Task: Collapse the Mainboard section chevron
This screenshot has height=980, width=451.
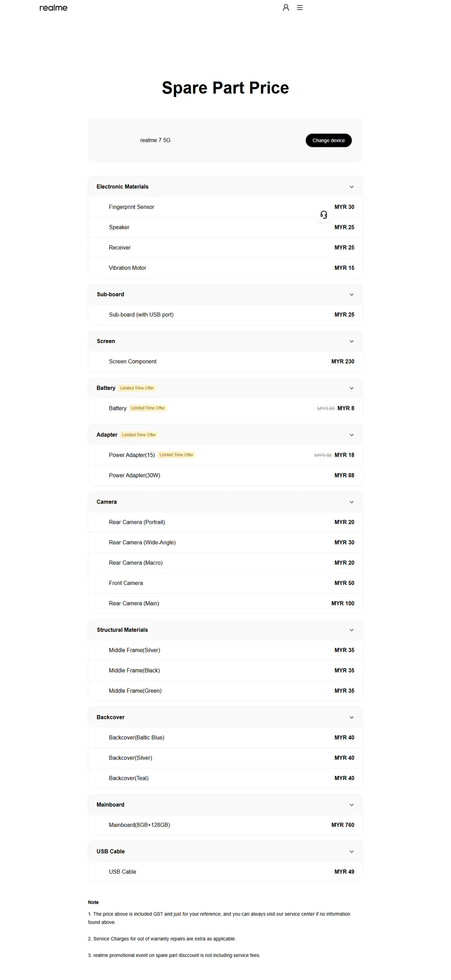Action: [x=352, y=805]
